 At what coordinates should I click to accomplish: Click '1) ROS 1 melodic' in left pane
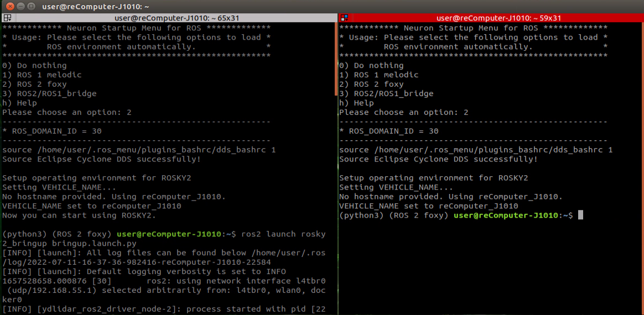tap(42, 75)
